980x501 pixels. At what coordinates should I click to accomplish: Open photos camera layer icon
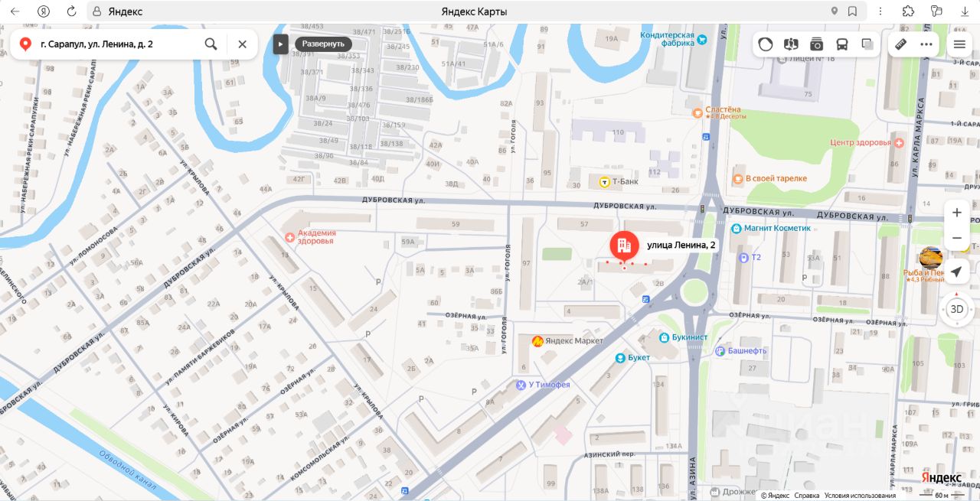817,44
